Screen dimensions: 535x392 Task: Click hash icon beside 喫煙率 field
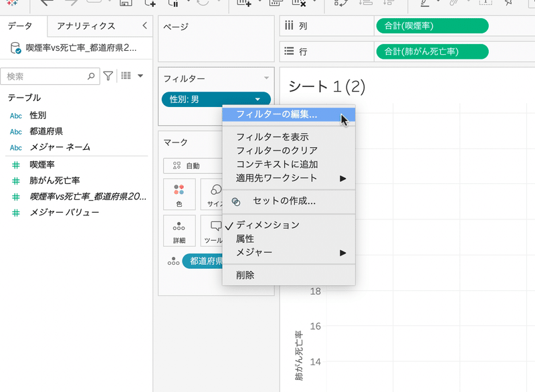[x=15, y=165]
